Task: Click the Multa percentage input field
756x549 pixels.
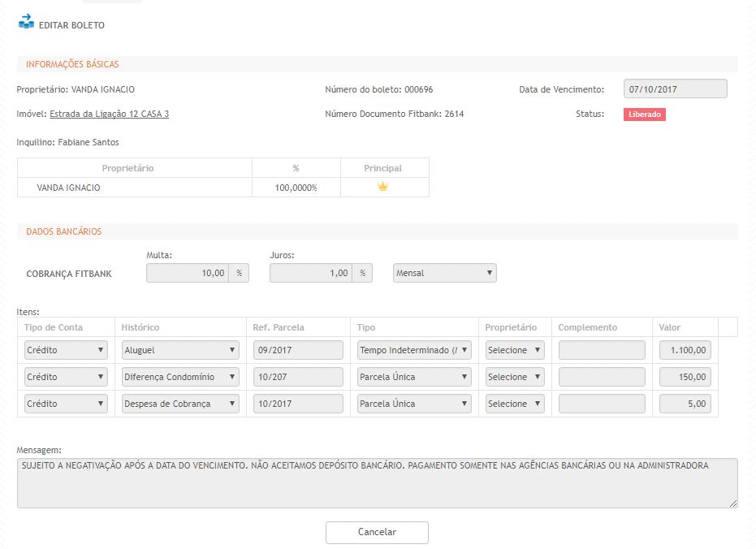Action: 188,273
